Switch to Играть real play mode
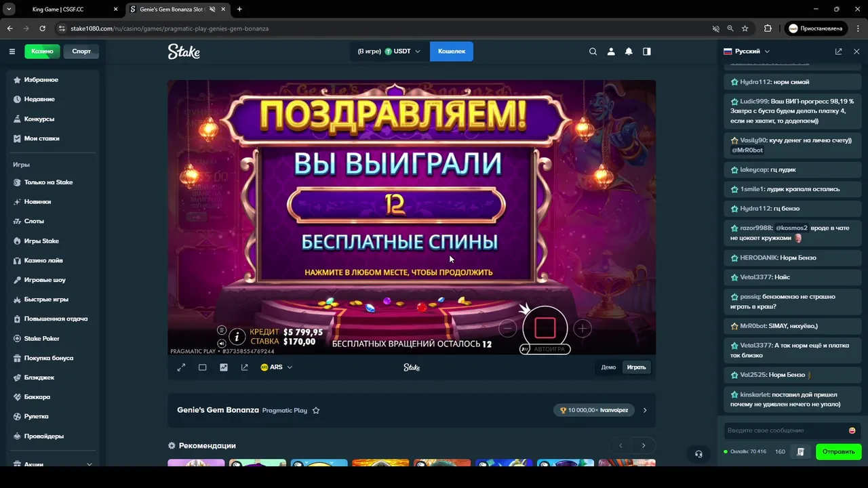The image size is (868, 488). pos(636,367)
